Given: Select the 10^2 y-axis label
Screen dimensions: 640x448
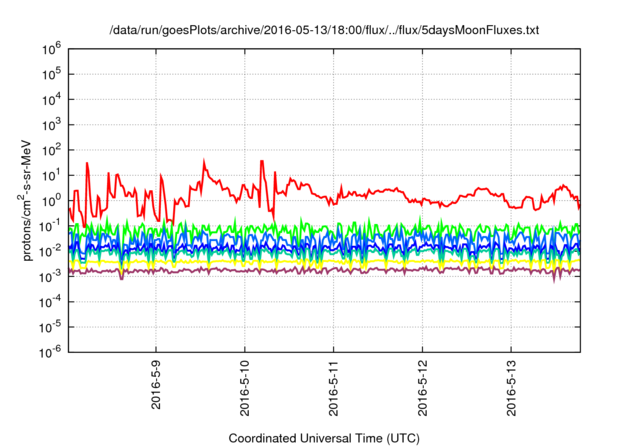Looking at the screenshot, I should [51, 151].
